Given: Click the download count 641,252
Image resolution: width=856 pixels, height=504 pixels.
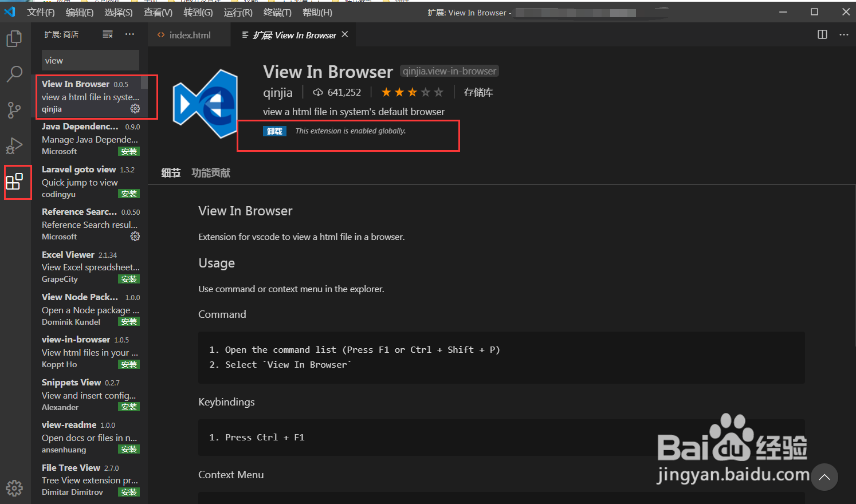Looking at the screenshot, I should [x=337, y=92].
